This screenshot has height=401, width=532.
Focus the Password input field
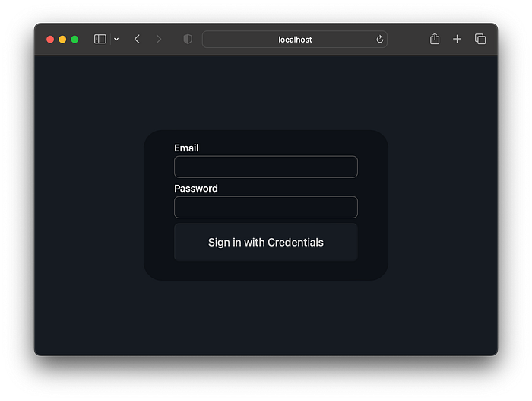(266, 207)
